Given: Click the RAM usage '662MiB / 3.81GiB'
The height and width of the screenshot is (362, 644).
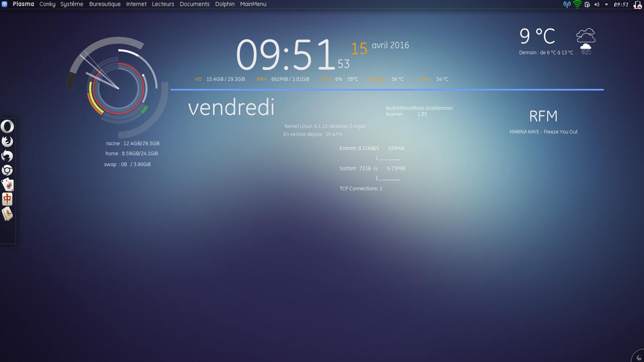Looking at the screenshot, I should [x=290, y=79].
